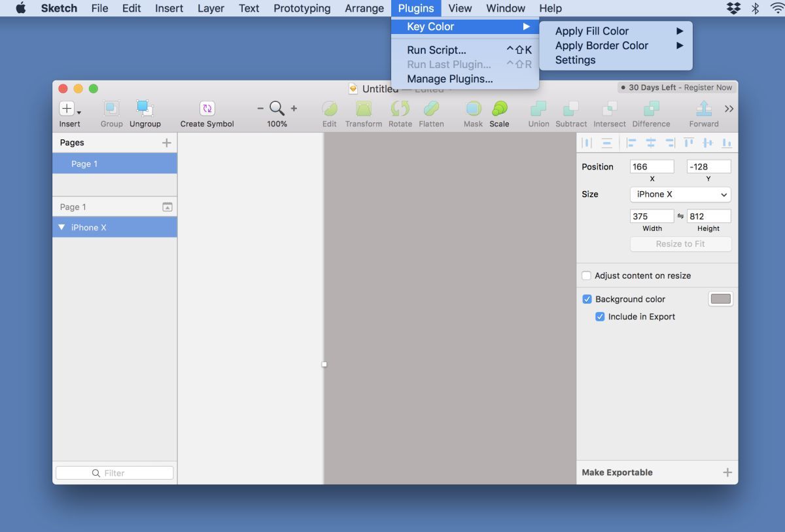Apply the Difference boolean operation

pyautogui.click(x=651, y=109)
